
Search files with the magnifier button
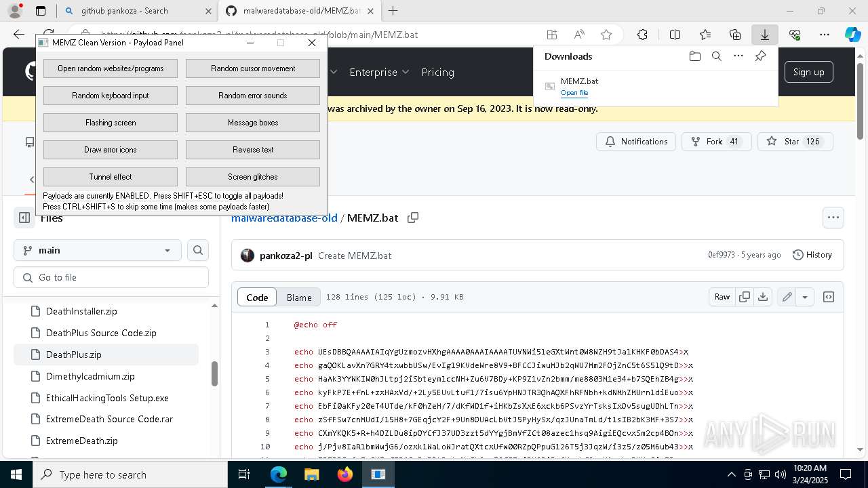click(x=198, y=250)
